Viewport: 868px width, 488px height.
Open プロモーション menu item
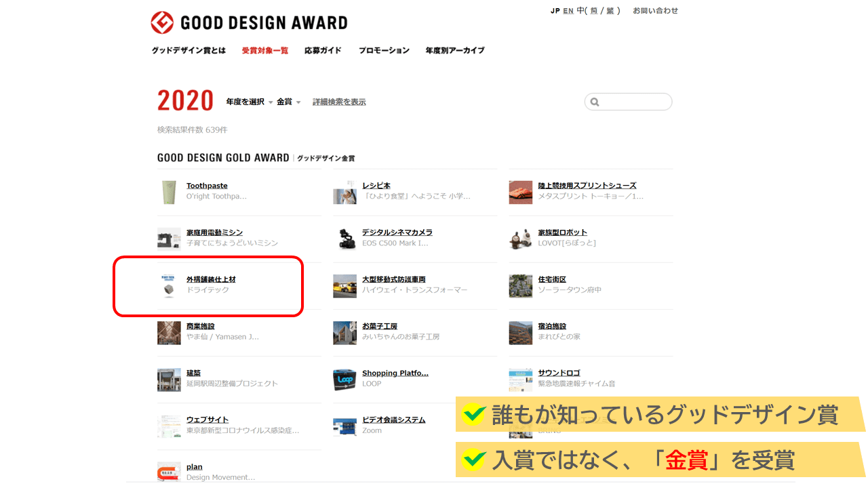[384, 50]
